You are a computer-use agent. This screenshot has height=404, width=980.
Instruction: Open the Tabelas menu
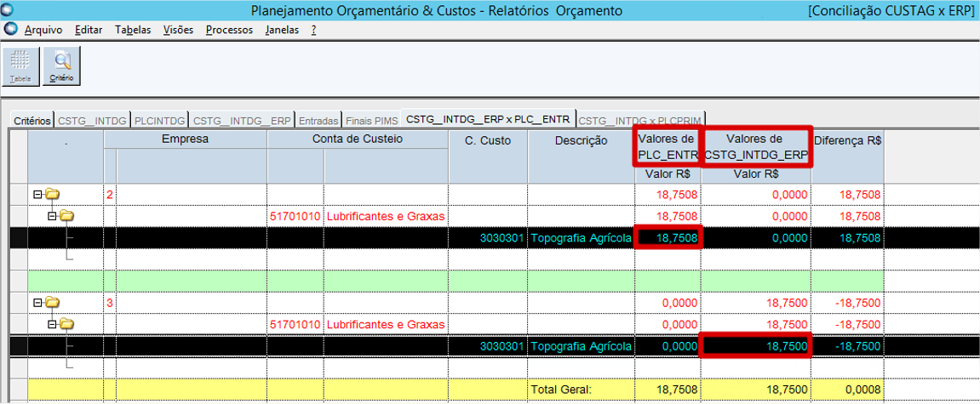tap(133, 30)
